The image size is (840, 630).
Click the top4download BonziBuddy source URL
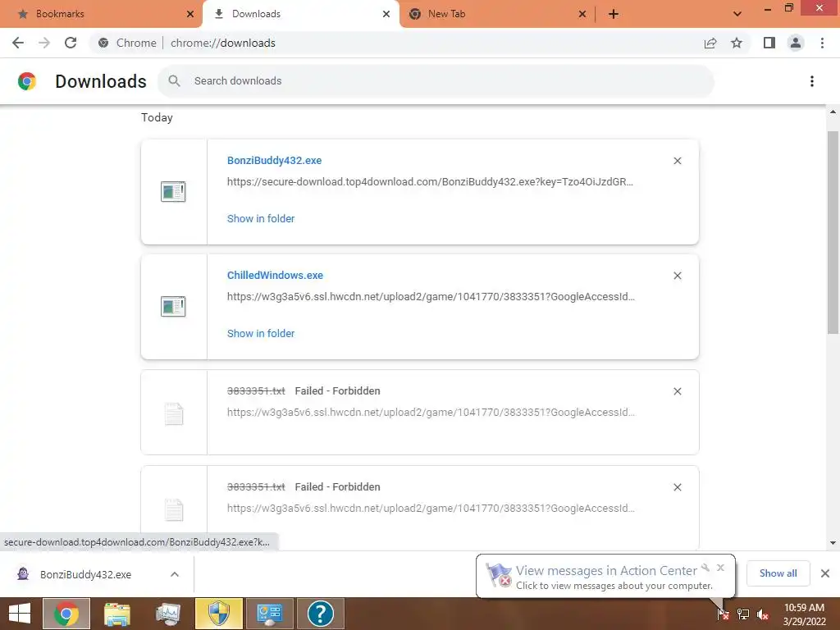[430, 181]
